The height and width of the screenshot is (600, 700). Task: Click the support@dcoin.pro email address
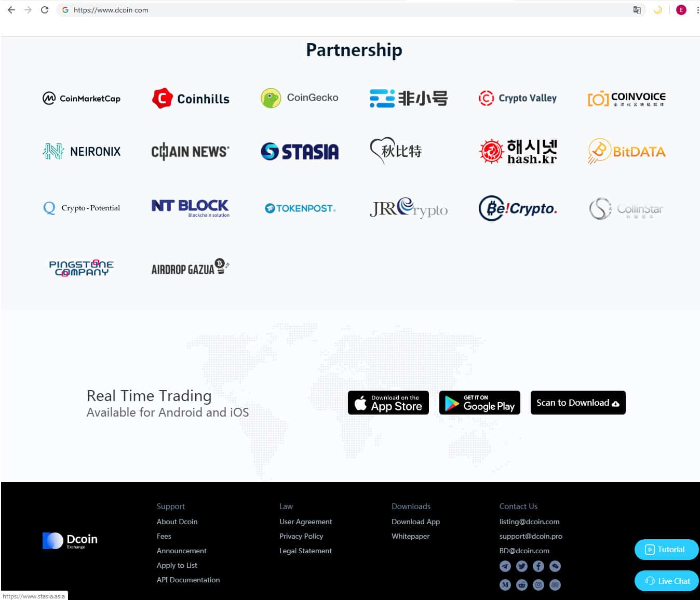coord(531,536)
